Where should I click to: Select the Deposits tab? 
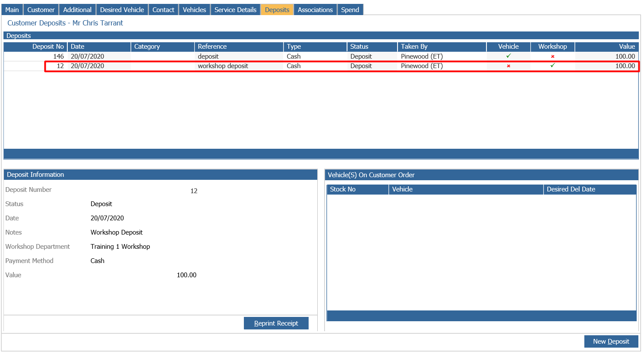pos(277,9)
